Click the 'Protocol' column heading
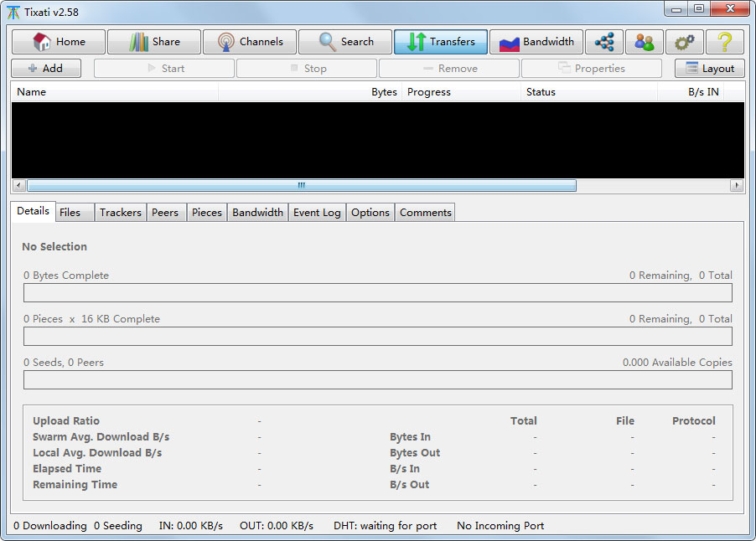The width and height of the screenshot is (756, 541). tap(694, 421)
